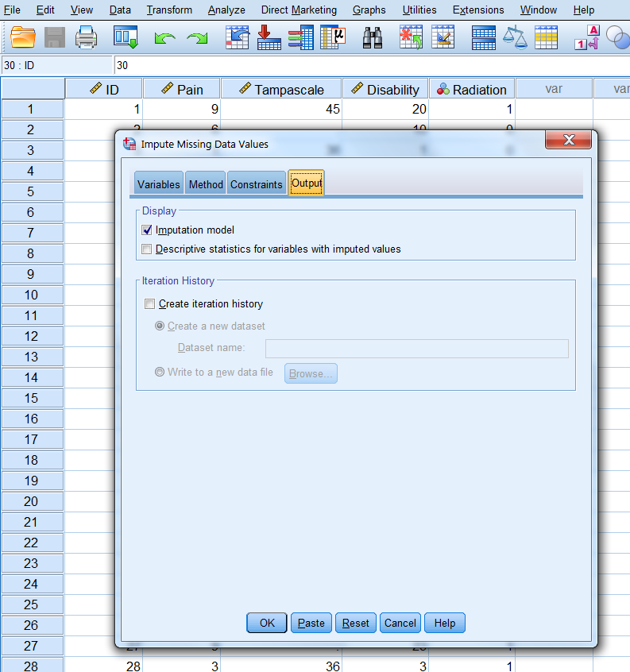Open the Graphs menu

(369, 10)
